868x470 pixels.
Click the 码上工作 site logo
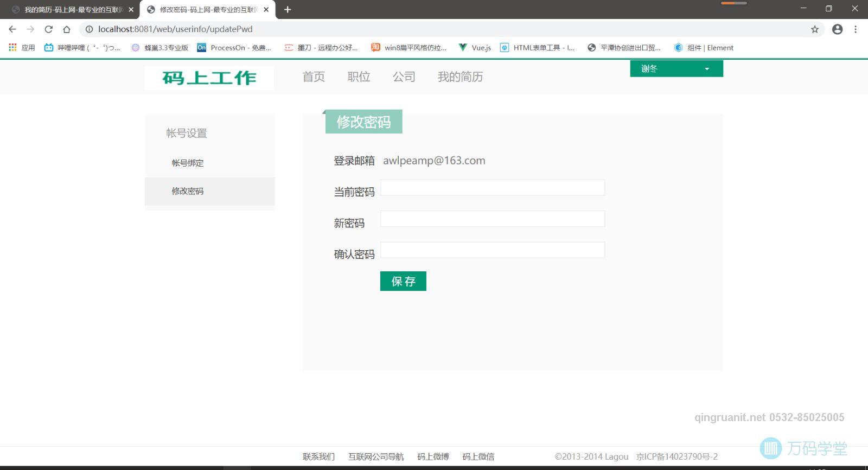[209, 78]
